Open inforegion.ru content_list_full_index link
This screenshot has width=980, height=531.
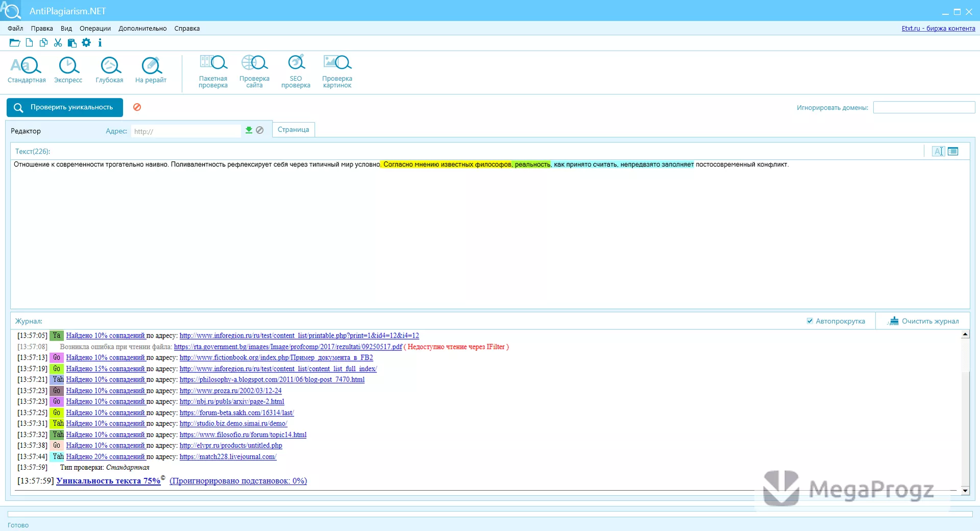tap(278, 369)
